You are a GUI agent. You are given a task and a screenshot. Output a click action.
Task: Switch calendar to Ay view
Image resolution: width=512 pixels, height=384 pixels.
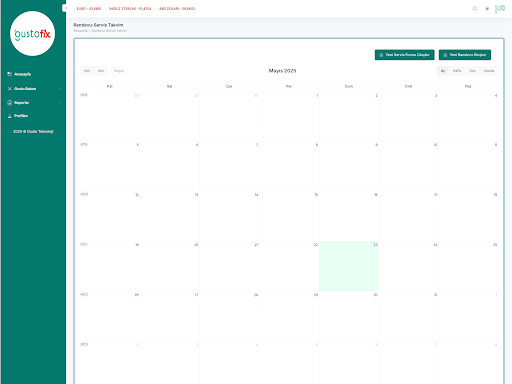(443, 71)
